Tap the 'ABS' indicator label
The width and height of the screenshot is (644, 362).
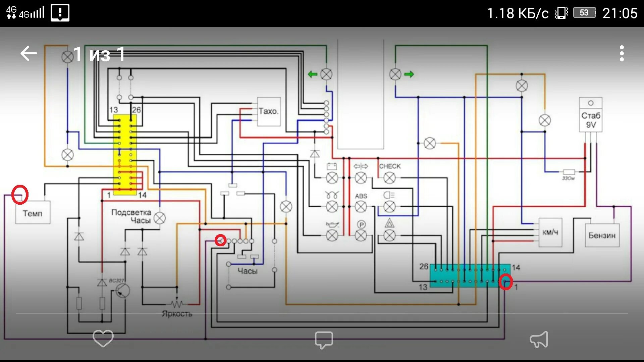coord(361,196)
